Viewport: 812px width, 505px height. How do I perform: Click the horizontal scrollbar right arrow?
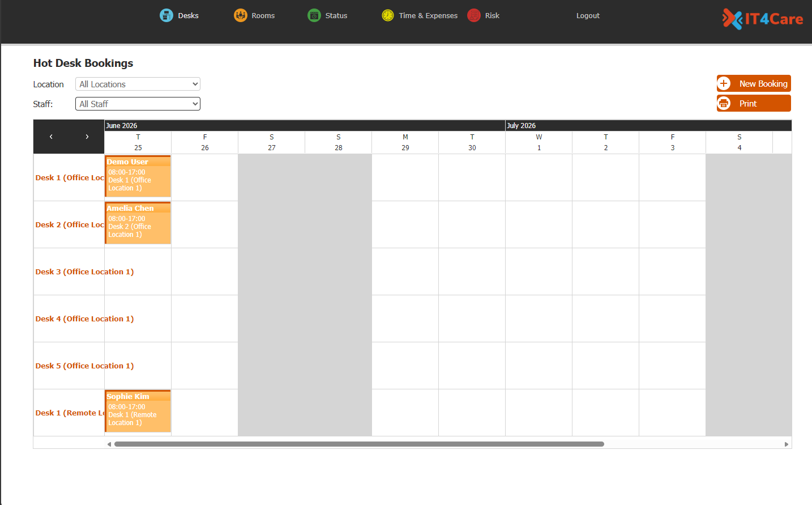(787, 444)
